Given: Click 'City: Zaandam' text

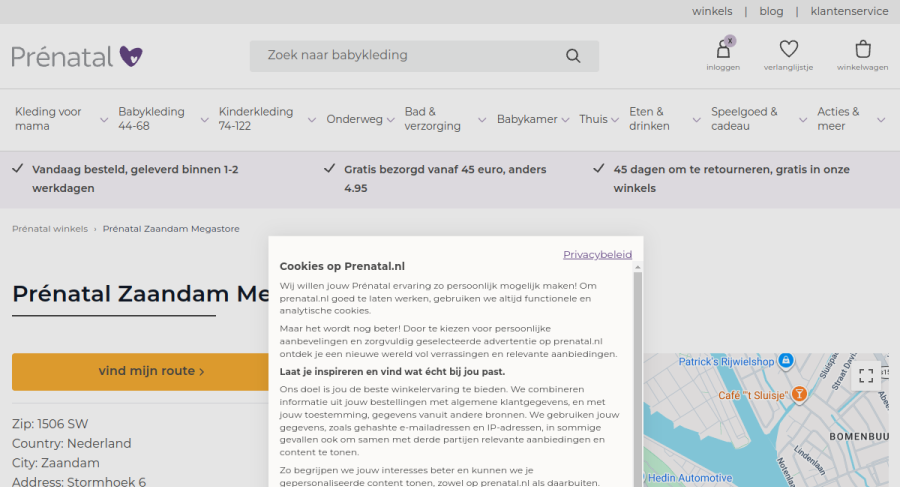Looking at the screenshot, I should click(x=56, y=463).
